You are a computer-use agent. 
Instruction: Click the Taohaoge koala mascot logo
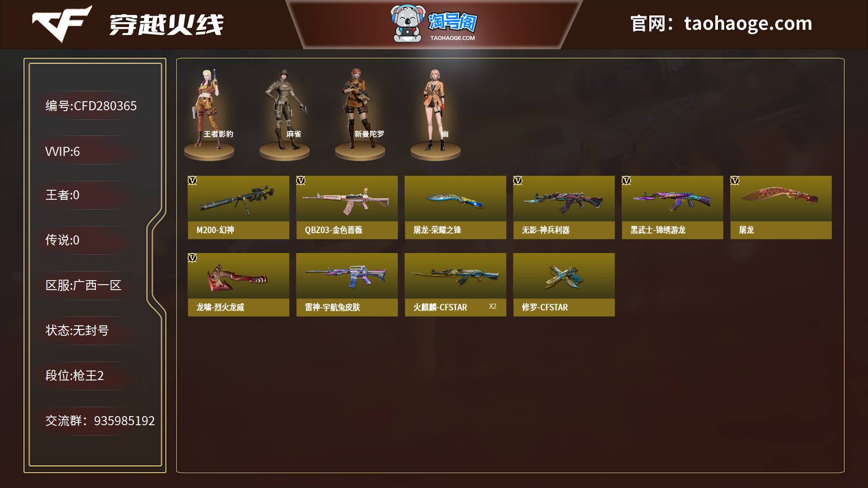[409, 23]
